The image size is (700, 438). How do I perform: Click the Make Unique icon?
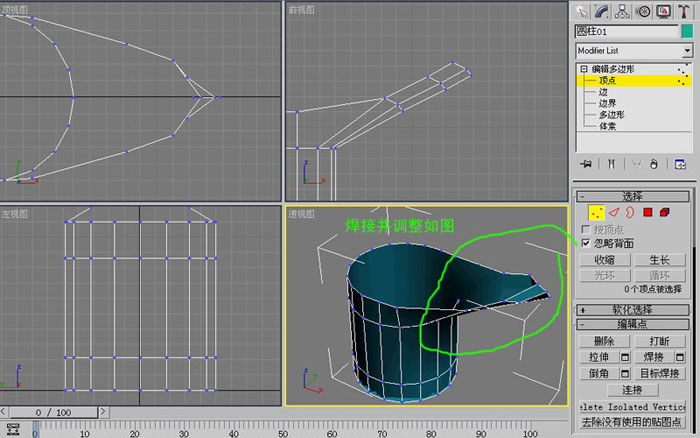coord(637,164)
